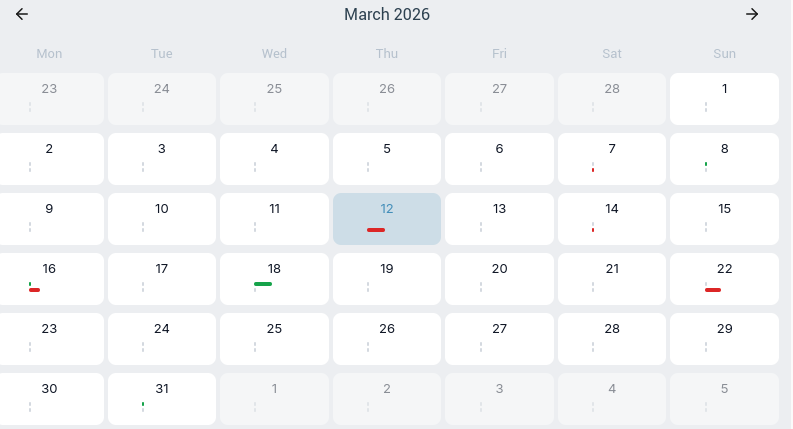Select March 1 day cell
Viewport: 793px width, 429px height.
point(724,99)
